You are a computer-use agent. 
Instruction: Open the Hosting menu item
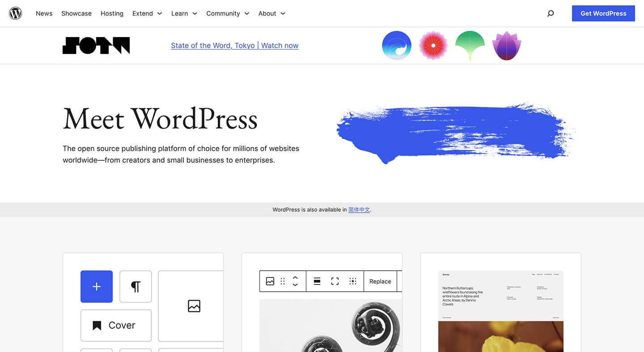click(x=112, y=13)
